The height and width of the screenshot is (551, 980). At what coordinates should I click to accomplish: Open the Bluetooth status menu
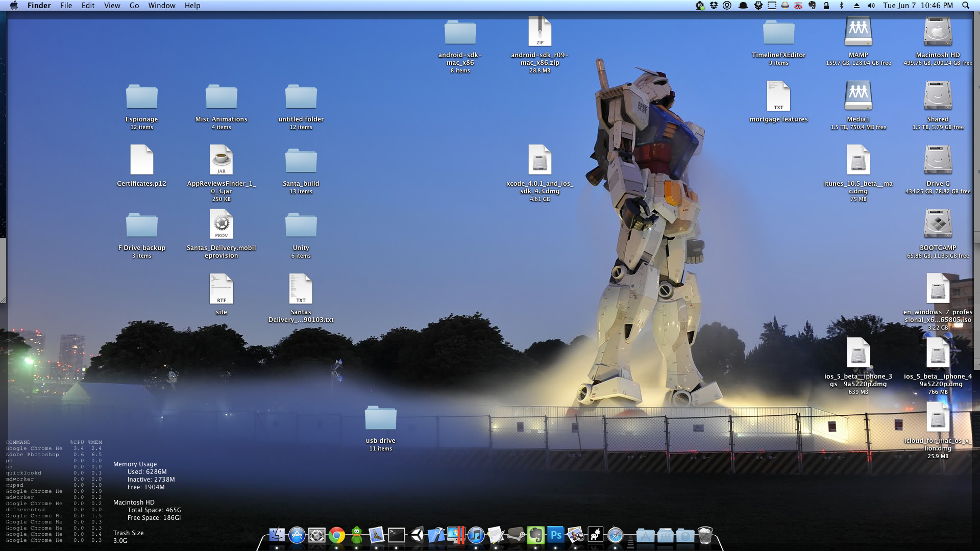(x=841, y=6)
